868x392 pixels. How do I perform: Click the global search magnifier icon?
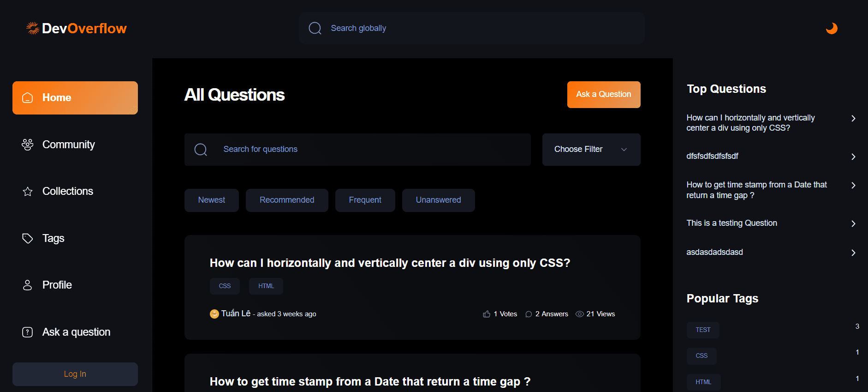click(315, 28)
